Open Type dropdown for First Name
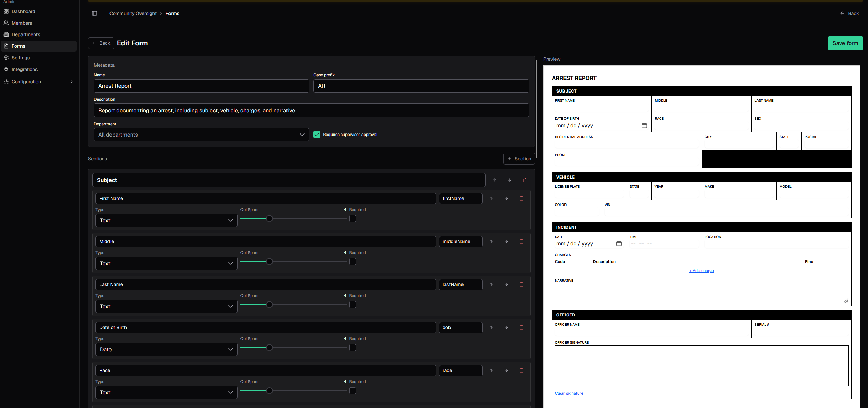The height and width of the screenshot is (408, 868). [x=166, y=220]
